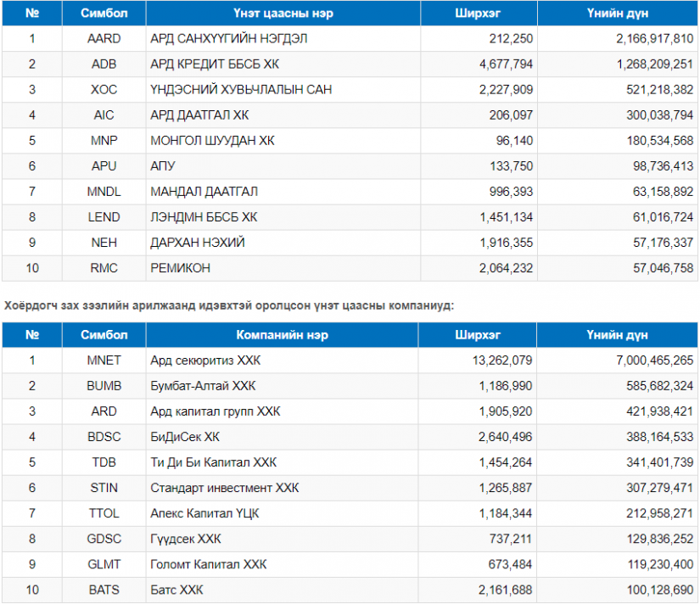700x604 pixels.
Task: Click the XOC symbol cell
Action: [x=104, y=90]
